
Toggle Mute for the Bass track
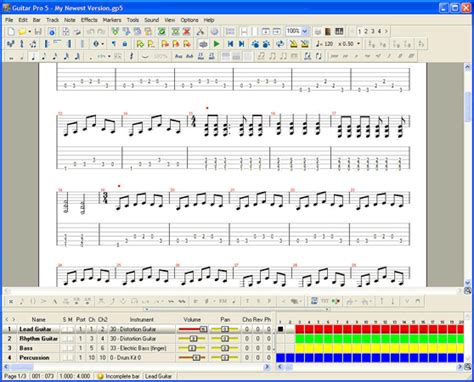pyautogui.click(x=70, y=348)
